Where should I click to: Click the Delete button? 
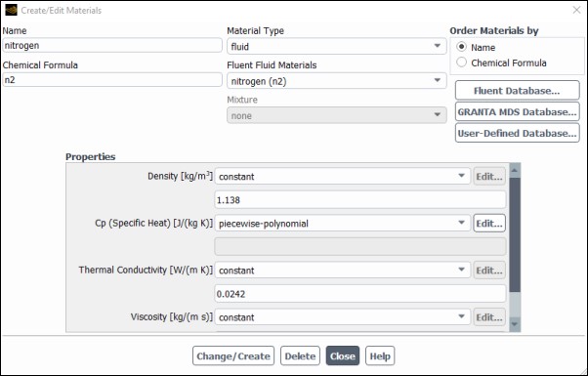[300, 355]
